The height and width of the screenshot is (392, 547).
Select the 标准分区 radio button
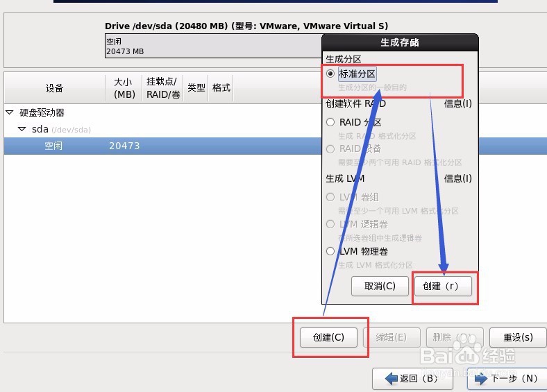tap(330, 74)
